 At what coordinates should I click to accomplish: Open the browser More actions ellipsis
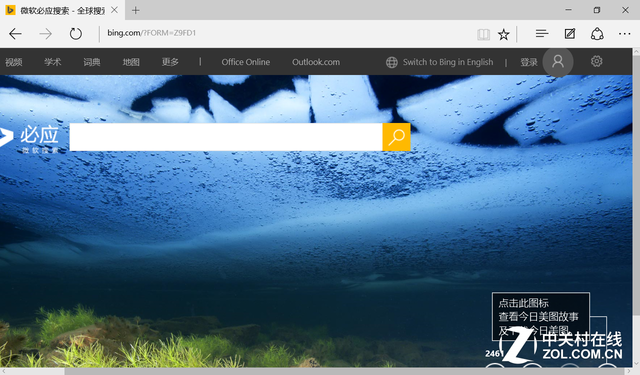[x=624, y=34]
